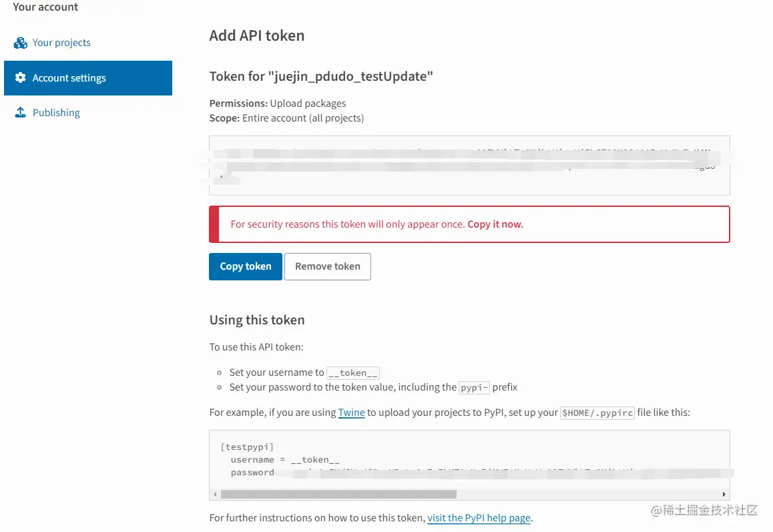Click the code block's horizontal scrollbar thumb
This screenshot has height=532, width=773.
coord(338,495)
